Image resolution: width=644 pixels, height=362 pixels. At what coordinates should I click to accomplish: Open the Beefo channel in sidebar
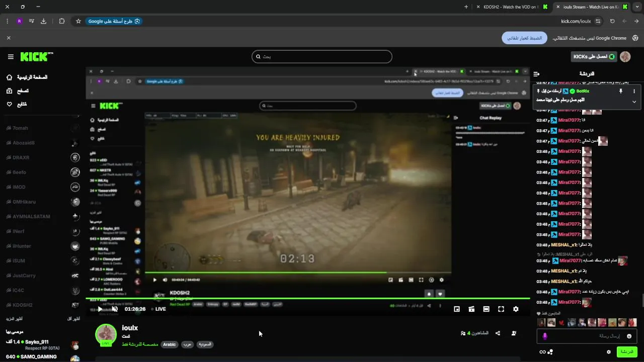43,172
